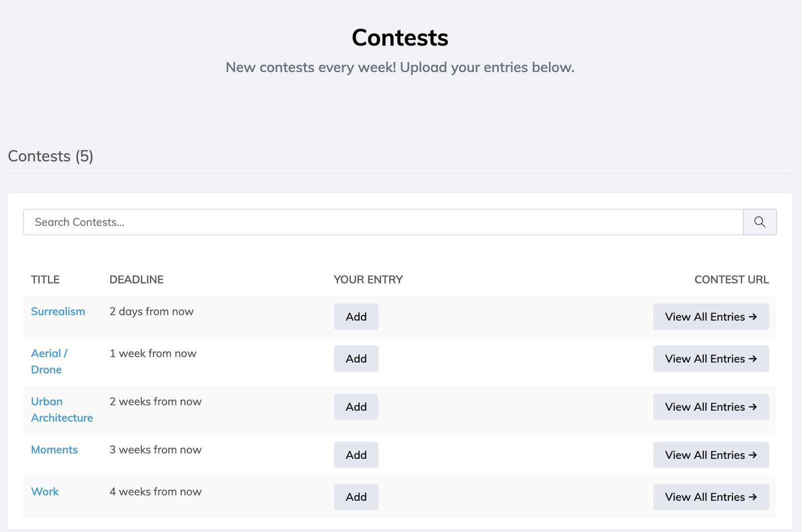
Task: Add an entry to Urban Architecture contest
Action: point(356,407)
